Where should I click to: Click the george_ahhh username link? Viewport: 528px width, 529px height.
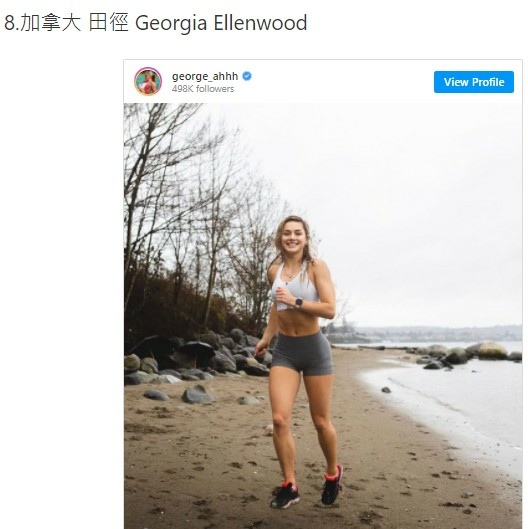(205, 76)
